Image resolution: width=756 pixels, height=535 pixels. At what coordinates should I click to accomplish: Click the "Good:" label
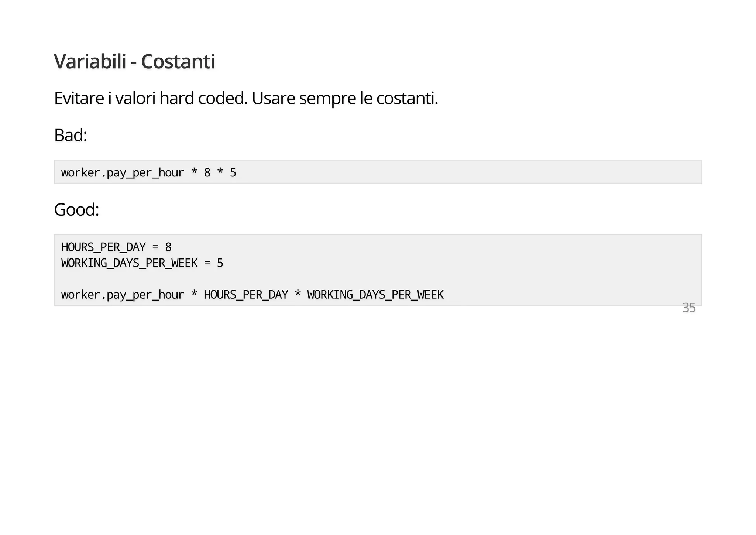click(76, 210)
